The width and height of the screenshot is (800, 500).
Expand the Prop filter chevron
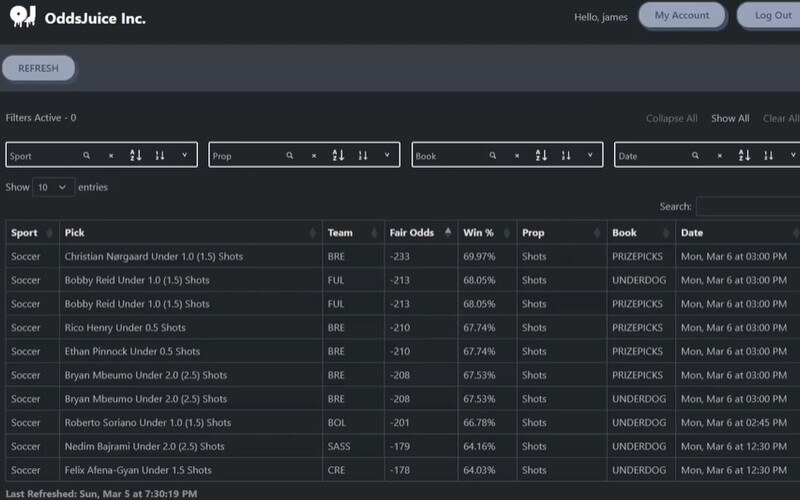coord(387,155)
